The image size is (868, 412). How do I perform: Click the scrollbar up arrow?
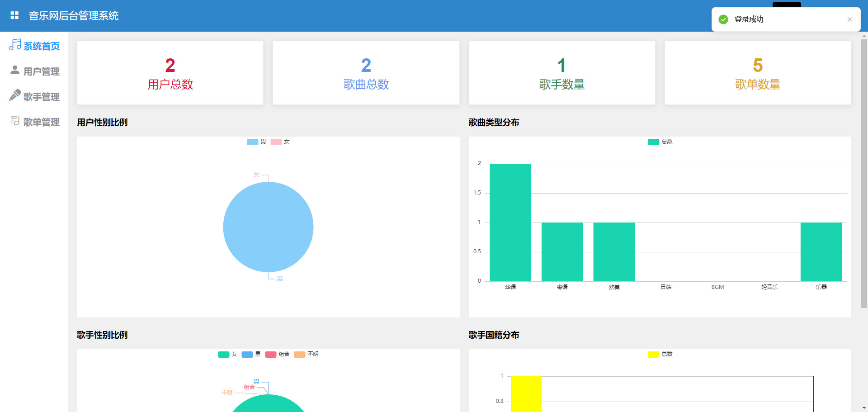(x=864, y=35)
